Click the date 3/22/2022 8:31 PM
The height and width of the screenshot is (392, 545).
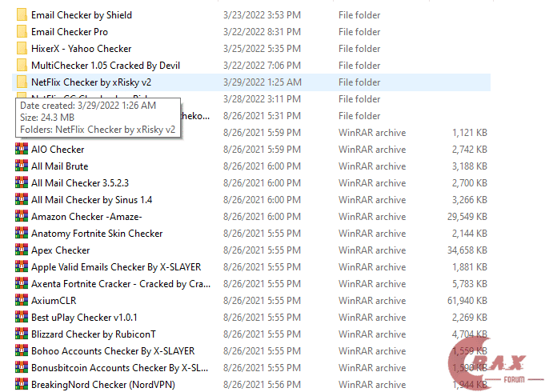[x=262, y=32]
